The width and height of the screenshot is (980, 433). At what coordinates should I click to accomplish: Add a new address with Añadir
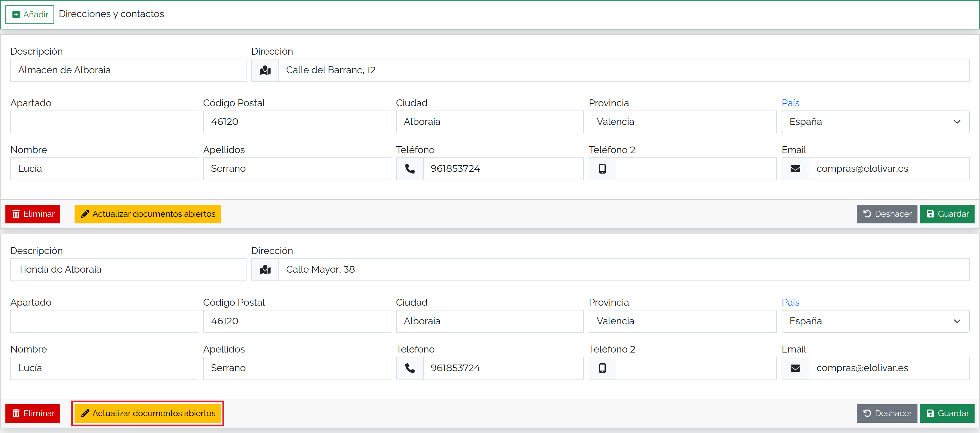pos(30,14)
